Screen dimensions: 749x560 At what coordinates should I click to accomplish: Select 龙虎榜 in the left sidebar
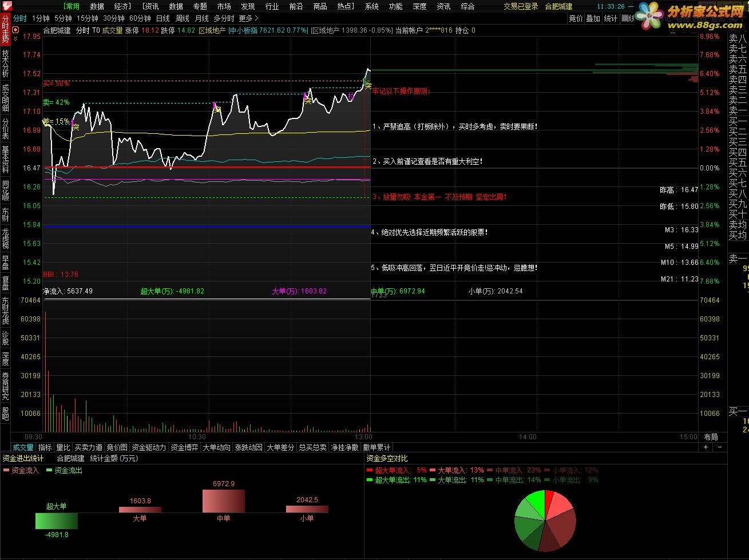[5, 239]
